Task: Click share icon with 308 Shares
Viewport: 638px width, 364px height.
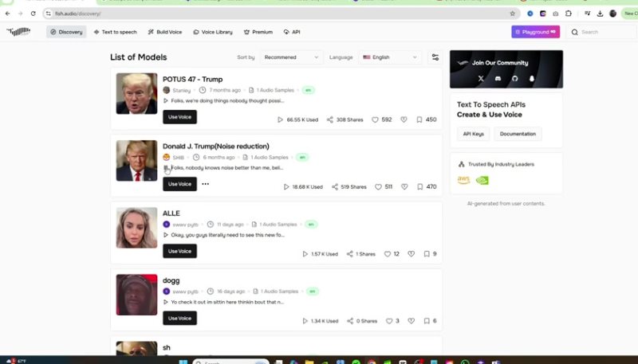Action: pyautogui.click(x=330, y=119)
